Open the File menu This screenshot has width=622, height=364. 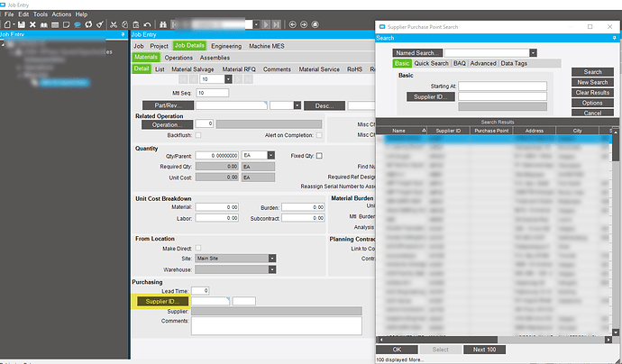point(9,14)
